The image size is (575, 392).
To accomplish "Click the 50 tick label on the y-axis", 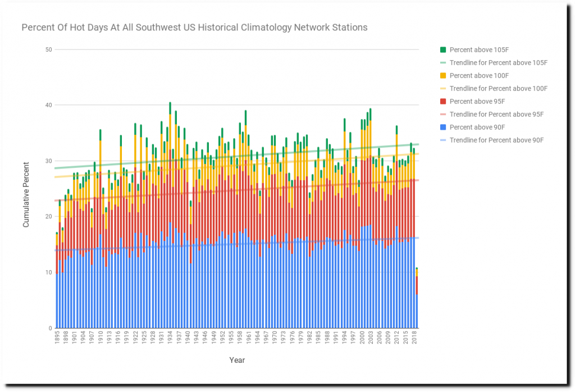I will [x=48, y=50].
